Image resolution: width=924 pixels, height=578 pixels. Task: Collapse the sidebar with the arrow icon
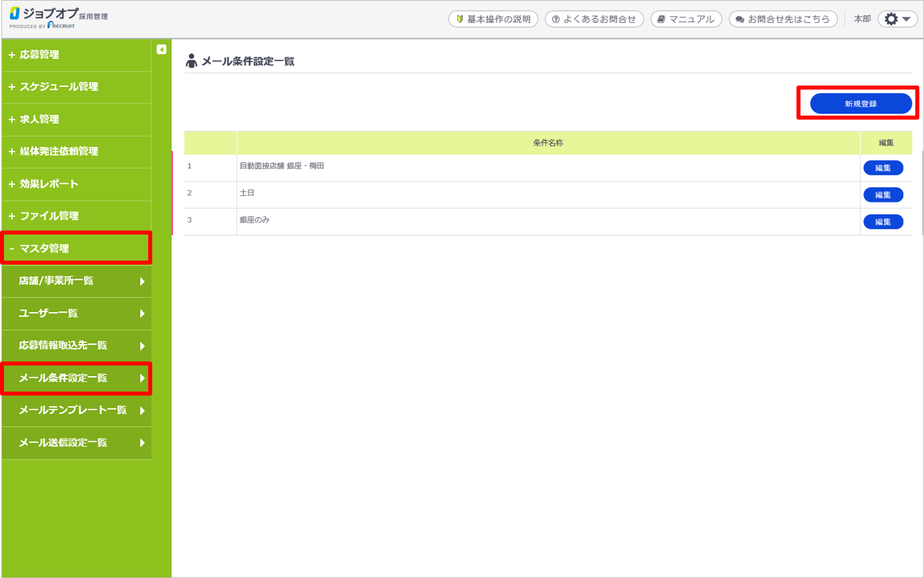click(161, 49)
